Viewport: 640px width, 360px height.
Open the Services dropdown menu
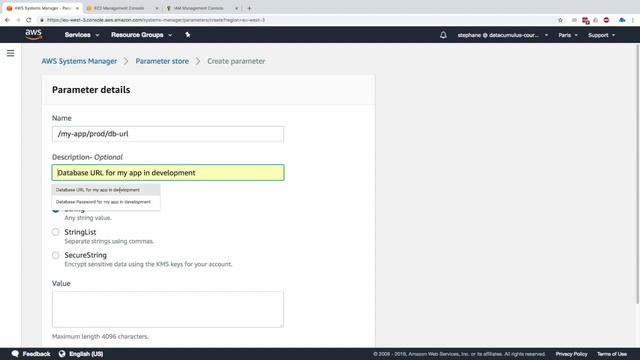(x=82, y=35)
